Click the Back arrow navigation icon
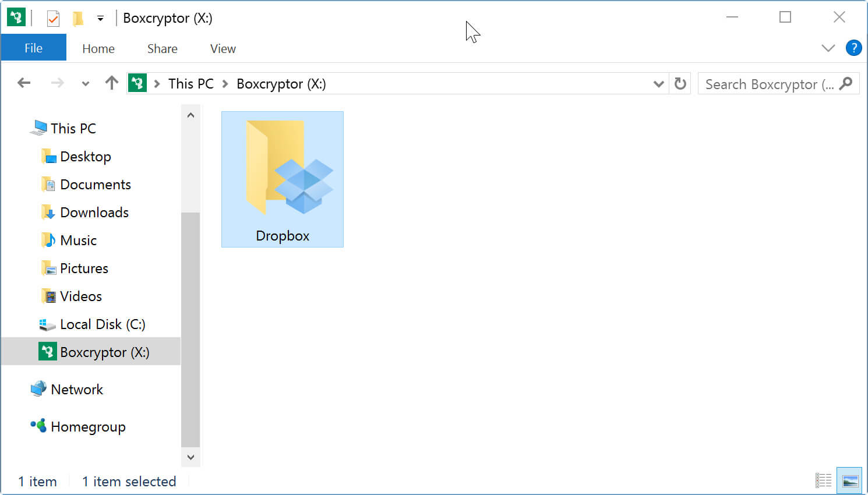The width and height of the screenshot is (868, 495). point(24,83)
